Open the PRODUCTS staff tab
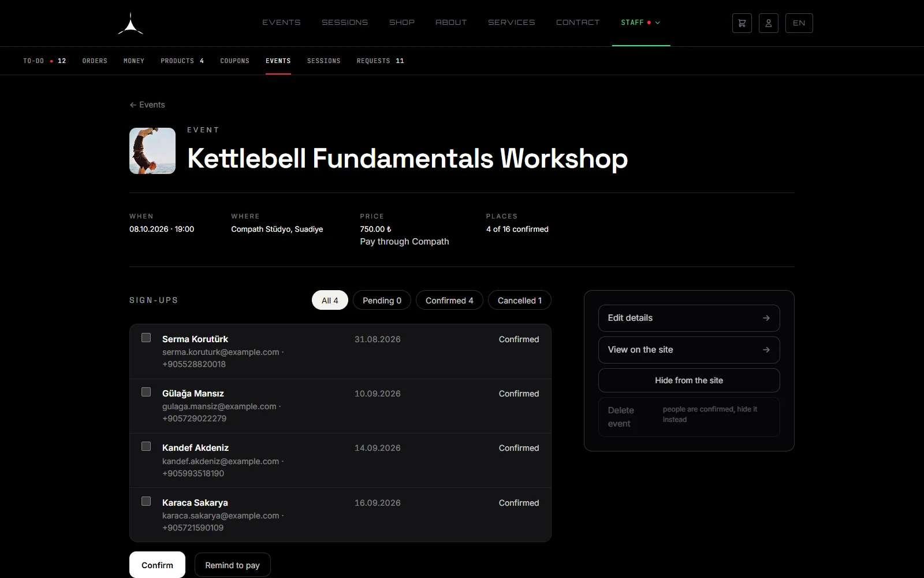The width and height of the screenshot is (924, 578). point(182,61)
